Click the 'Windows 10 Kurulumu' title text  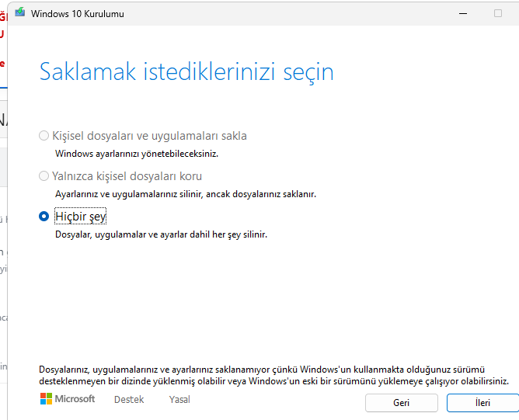coord(78,14)
